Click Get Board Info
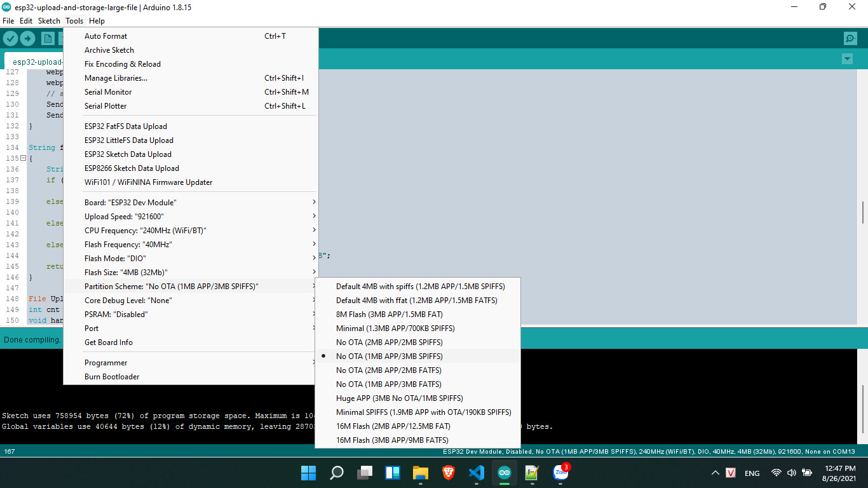Screen dimensions: 868x488 [x=191, y=342]
